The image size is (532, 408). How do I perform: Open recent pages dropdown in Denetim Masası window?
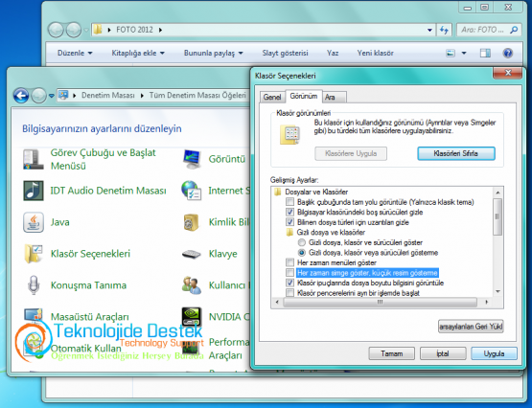tap(51, 96)
